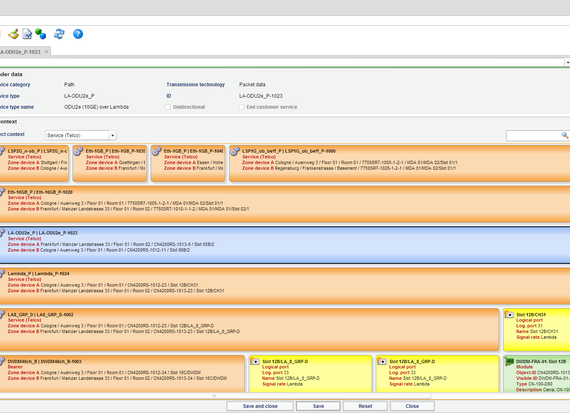Select the Slot 12B/CH31 logical port card
Viewport: 570px width, 414px height.
click(537, 330)
